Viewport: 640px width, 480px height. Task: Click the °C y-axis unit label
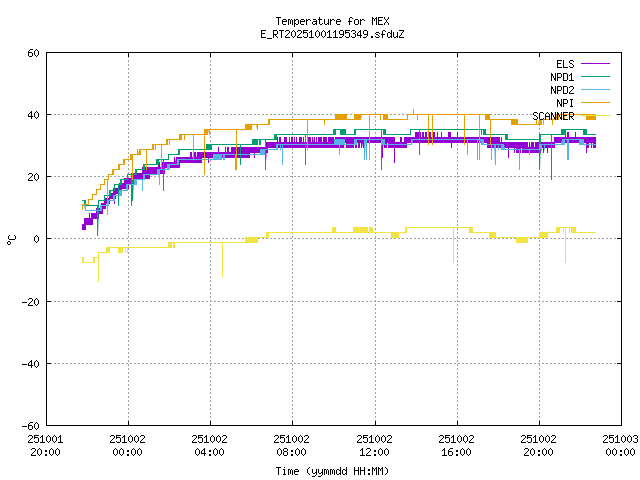click(11, 239)
